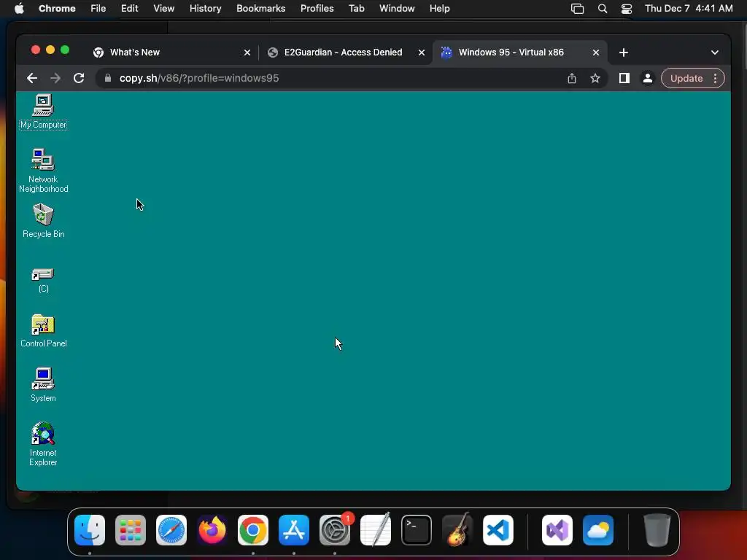Open Finder from the Dock
The width and height of the screenshot is (747, 560).
click(x=90, y=530)
